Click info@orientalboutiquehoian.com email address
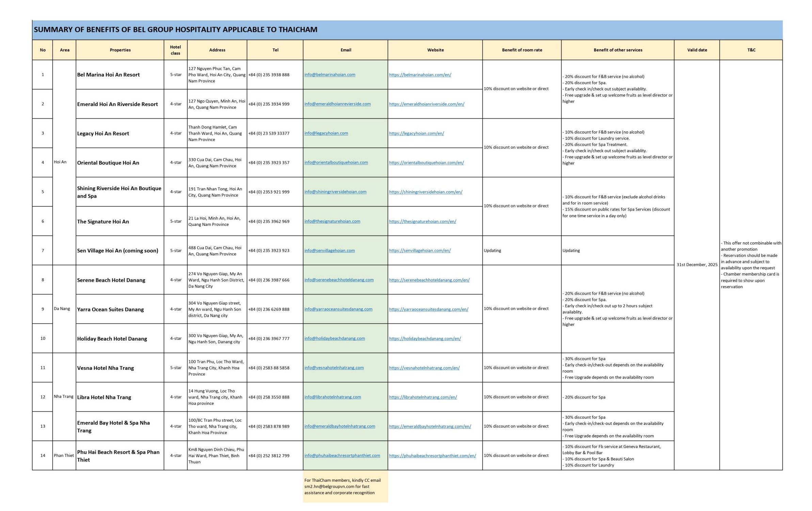 tap(336, 162)
